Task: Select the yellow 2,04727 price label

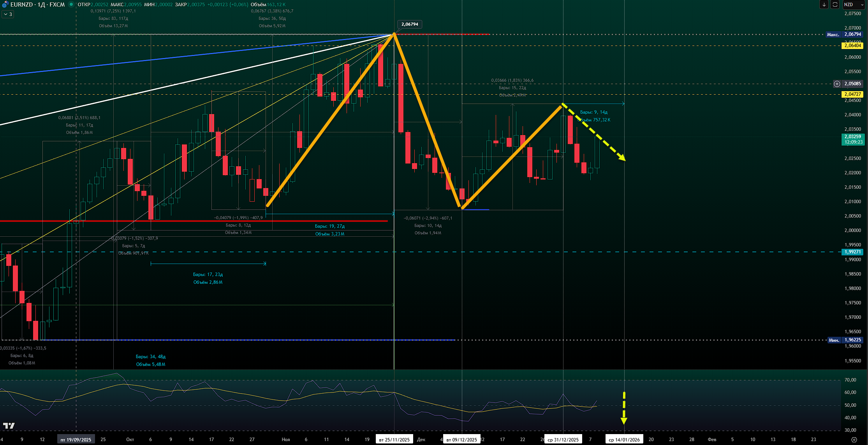Action: coord(852,94)
